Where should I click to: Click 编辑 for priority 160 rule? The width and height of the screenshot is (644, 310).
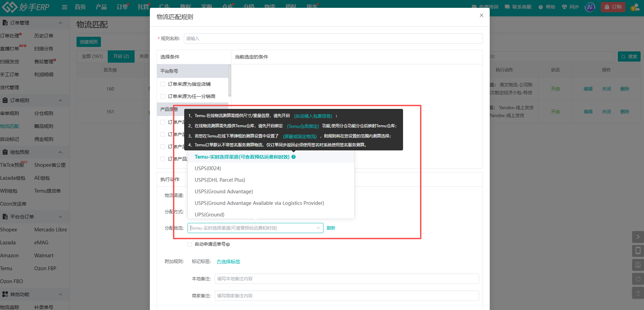click(x=588, y=89)
